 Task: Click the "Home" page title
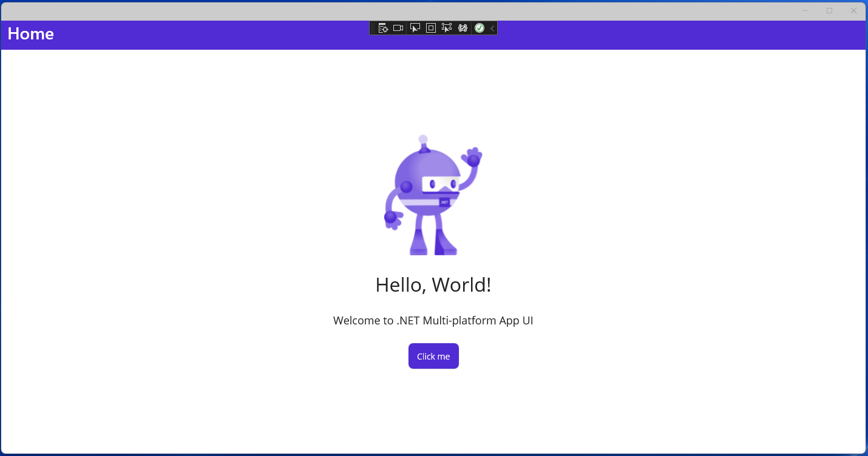click(31, 34)
